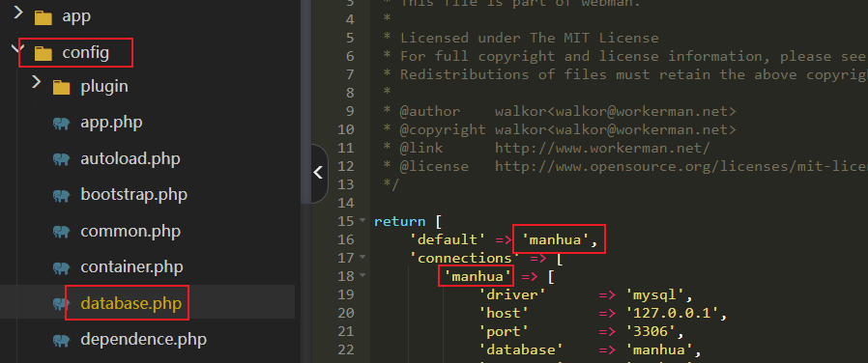Click the PHP elephant icon beside bootstrap.php
This screenshot has height=363, width=868.
(x=62, y=196)
